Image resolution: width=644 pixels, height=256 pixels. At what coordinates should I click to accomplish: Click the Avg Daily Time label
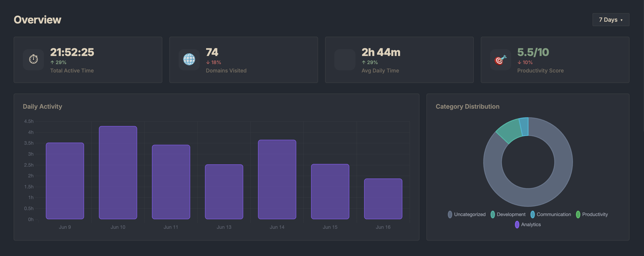[380, 71]
